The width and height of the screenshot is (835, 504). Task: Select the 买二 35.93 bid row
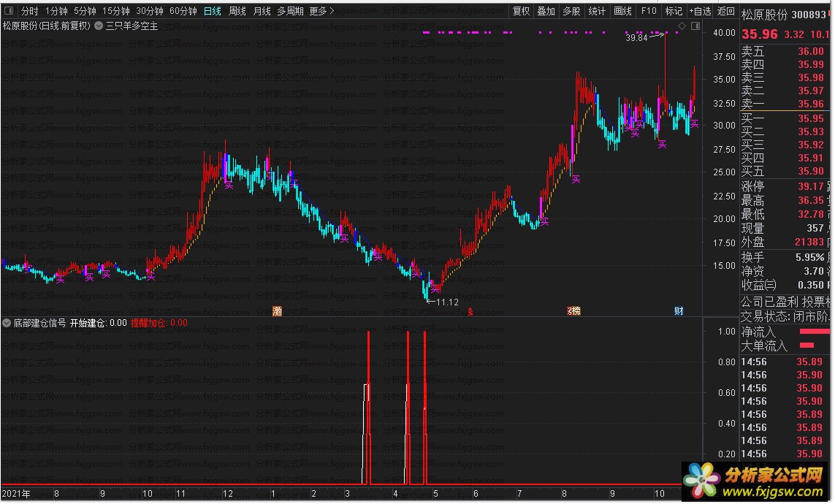785,131
